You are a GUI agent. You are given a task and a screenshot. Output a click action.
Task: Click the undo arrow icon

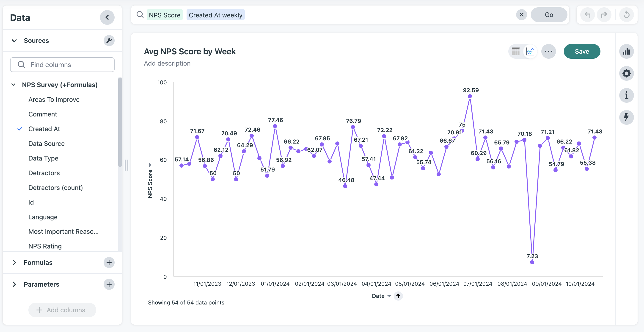(x=587, y=15)
